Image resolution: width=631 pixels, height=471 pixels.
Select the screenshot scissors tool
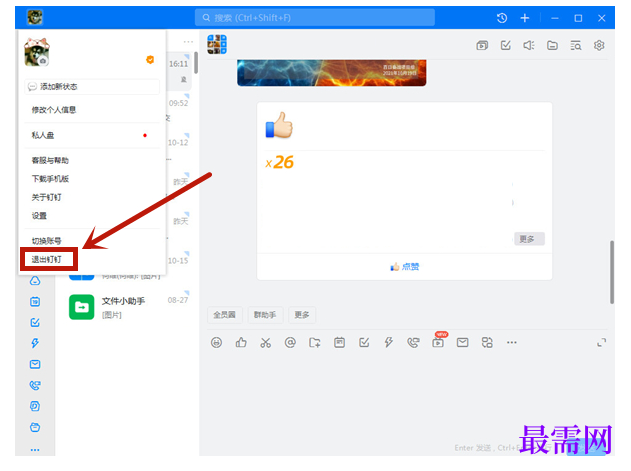(x=266, y=343)
